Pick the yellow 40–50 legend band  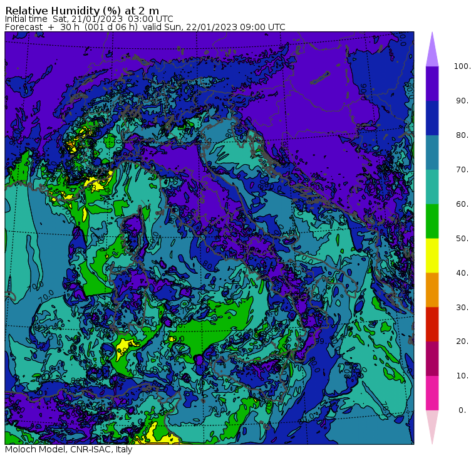[432, 256]
